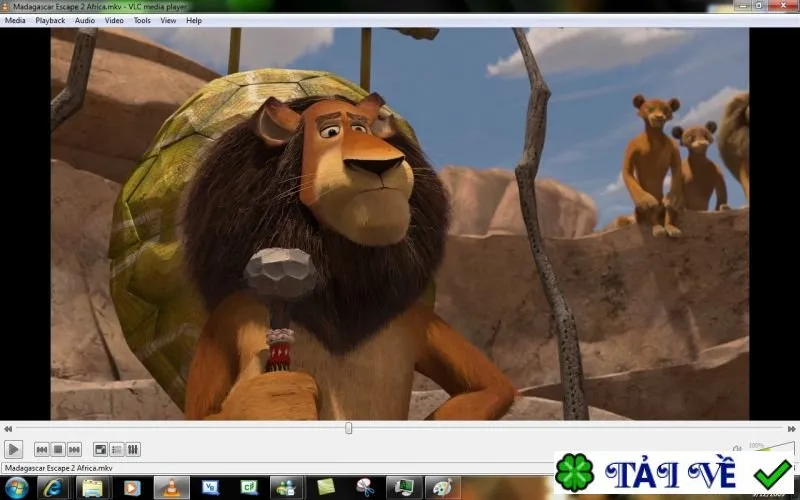Jump to the previous media item
This screenshot has height=500, width=800.
pos(42,449)
